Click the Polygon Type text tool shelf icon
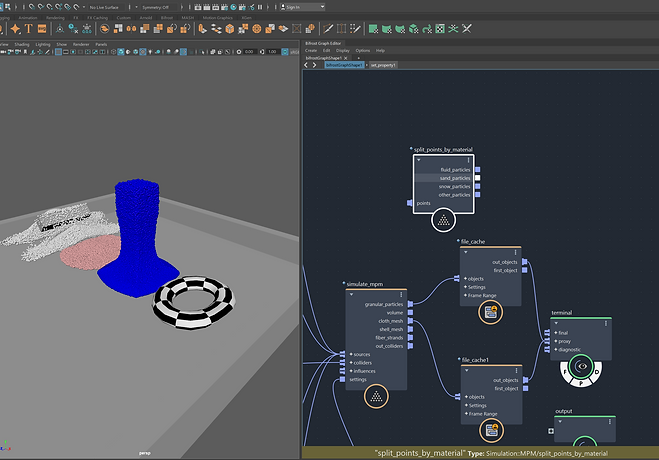Viewport: 659px width, 460px height. point(29,29)
